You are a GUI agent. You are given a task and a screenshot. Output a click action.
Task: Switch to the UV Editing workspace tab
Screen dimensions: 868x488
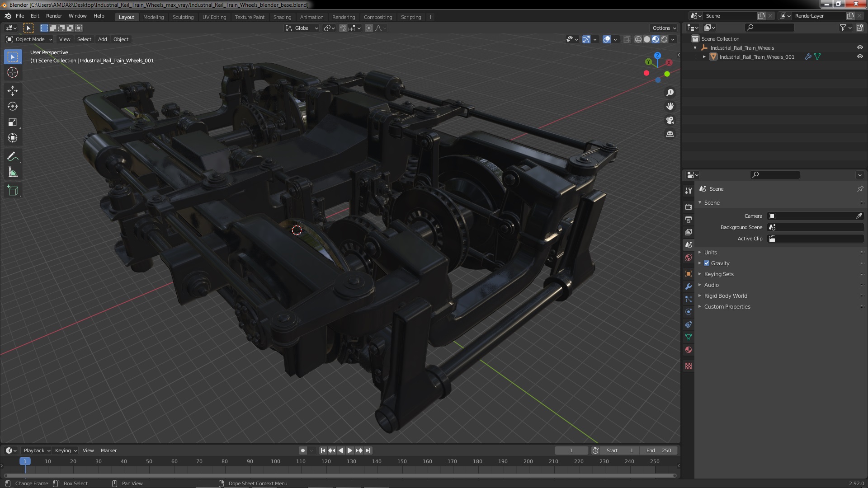tap(214, 17)
